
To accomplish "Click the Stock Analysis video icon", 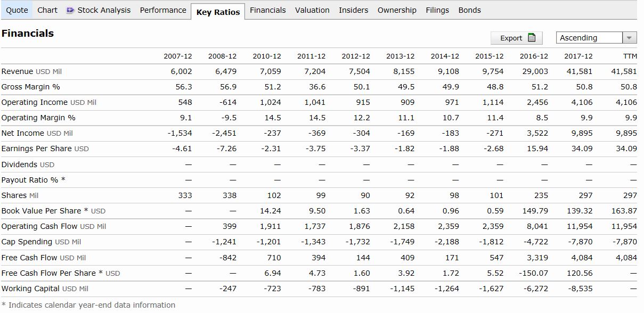I will pyautogui.click(x=70, y=10).
